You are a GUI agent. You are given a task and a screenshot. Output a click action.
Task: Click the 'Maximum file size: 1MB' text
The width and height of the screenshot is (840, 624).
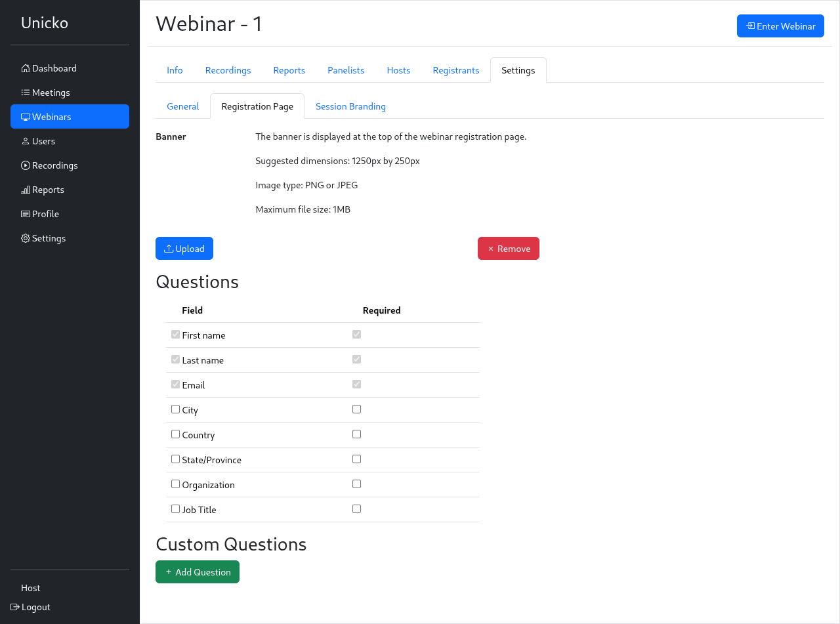pos(303,210)
